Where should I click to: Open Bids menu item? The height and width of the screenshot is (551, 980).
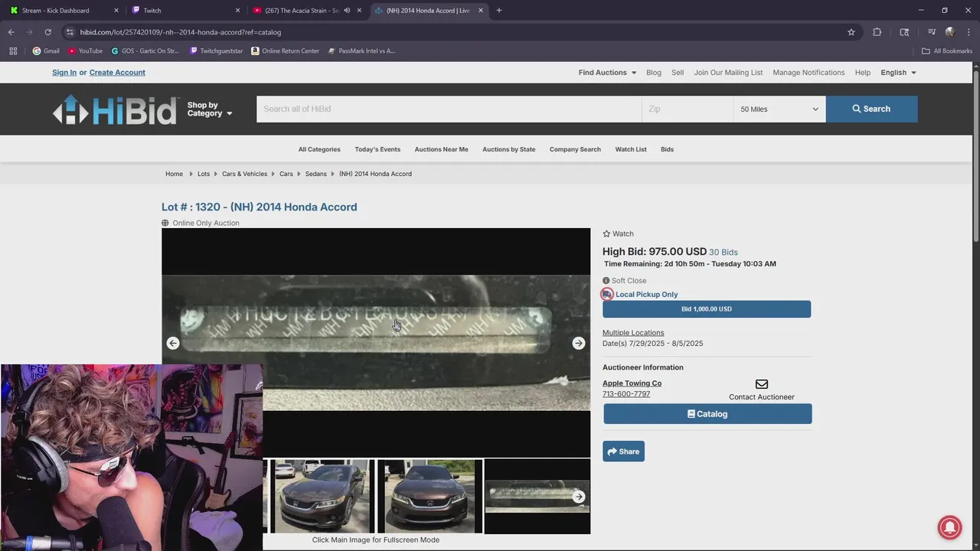coord(667,150)
